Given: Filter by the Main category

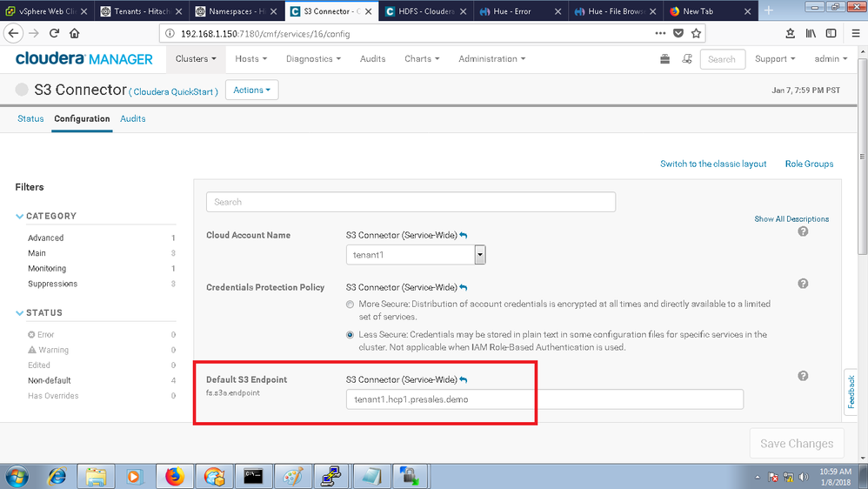Looking at the screenshot, I should coord(37,253).
